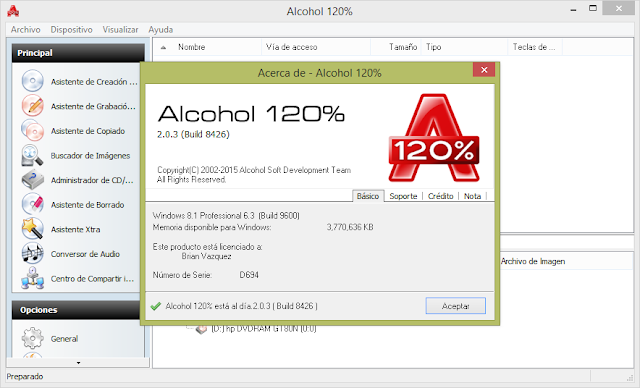Click the green up-to-date checkmark icon
Screen dimensions: 640x388
pyautogui.click(x=156, y=306)
